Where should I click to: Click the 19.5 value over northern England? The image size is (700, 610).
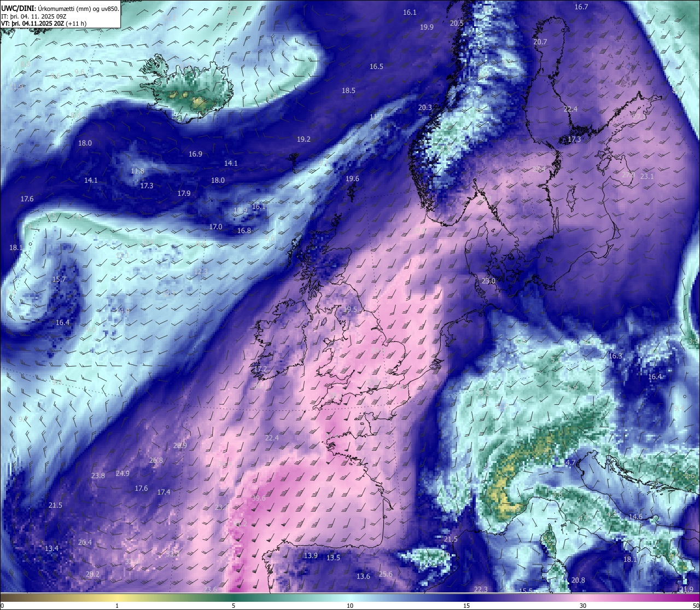tap(349, 310)
